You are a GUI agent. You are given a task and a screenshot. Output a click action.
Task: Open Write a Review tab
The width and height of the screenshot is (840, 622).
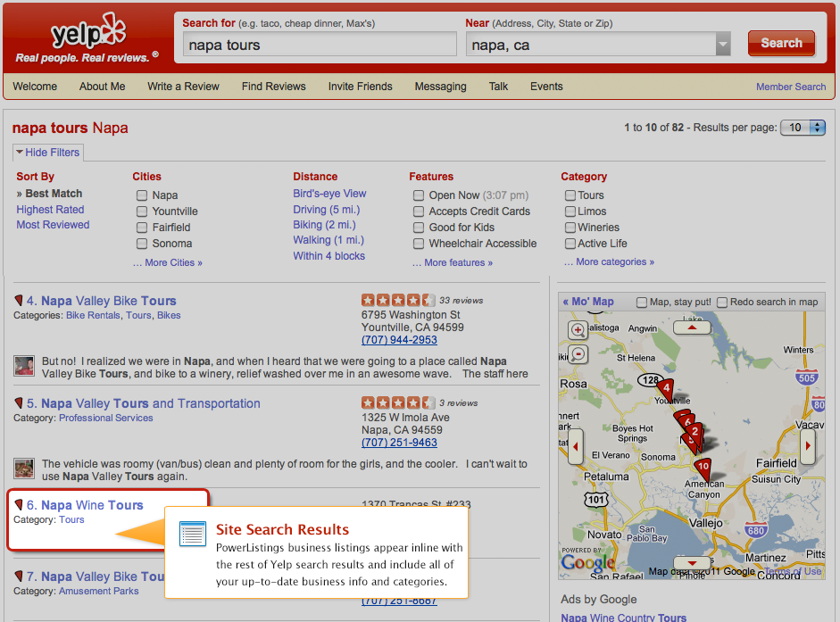(x=183, y=87)
